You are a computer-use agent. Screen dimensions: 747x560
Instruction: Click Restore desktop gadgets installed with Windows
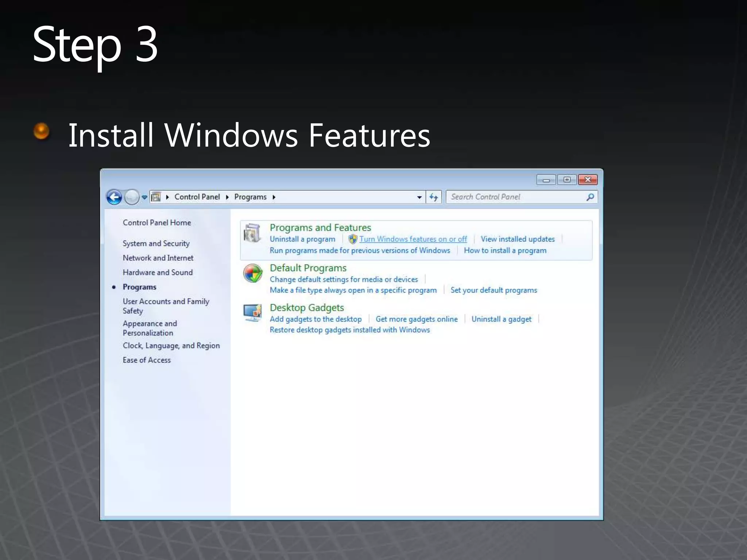click(x=350, y=330)
